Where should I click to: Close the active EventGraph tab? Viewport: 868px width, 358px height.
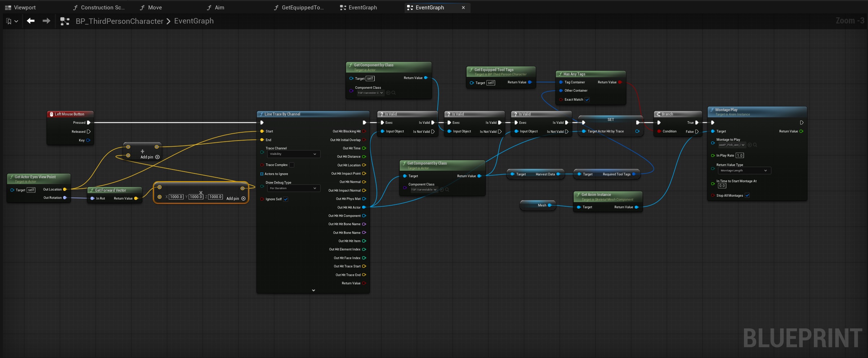[x=463, y=8]
